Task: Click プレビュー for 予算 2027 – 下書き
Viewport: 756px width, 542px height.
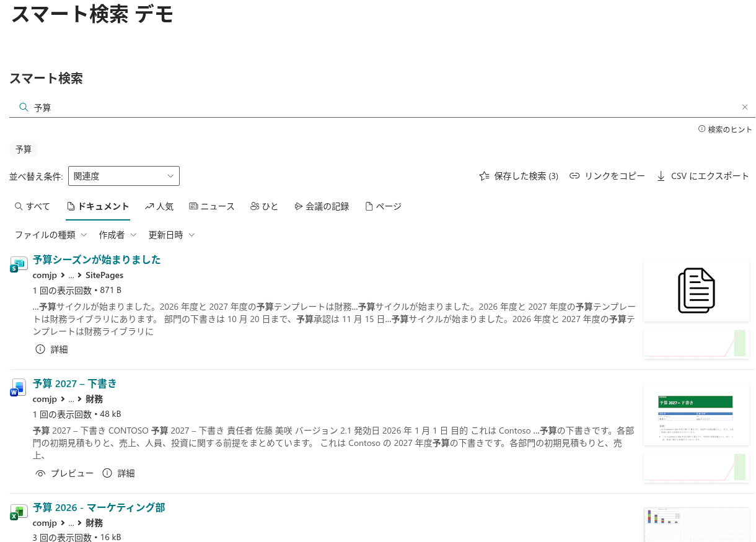Action: coord(65,473)
